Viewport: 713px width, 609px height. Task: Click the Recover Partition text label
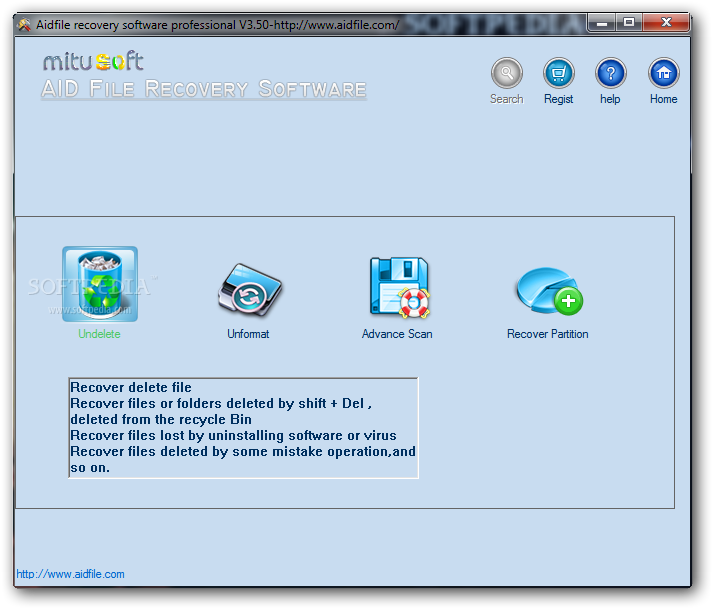pos(547,334)
